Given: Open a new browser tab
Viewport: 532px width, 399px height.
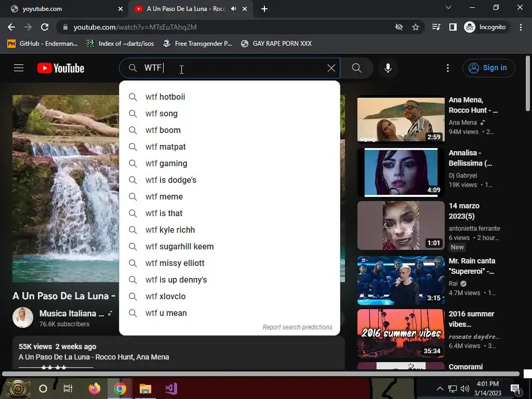Looking at the screenshot, I should click(x=264, y=9).
